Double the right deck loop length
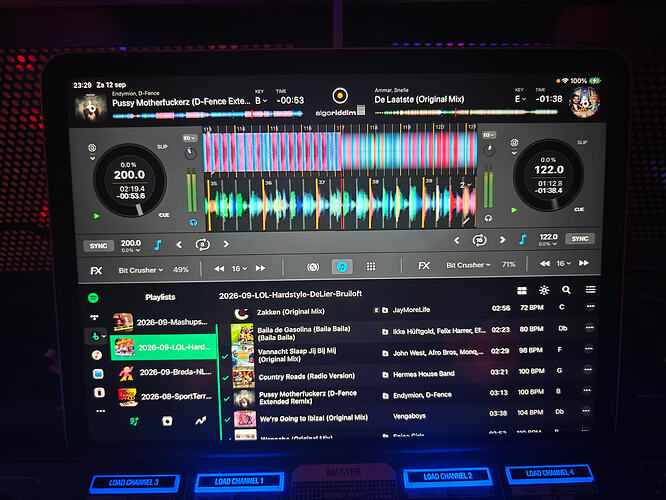Viewport: 666px width, 500px height. pos(502,240)
